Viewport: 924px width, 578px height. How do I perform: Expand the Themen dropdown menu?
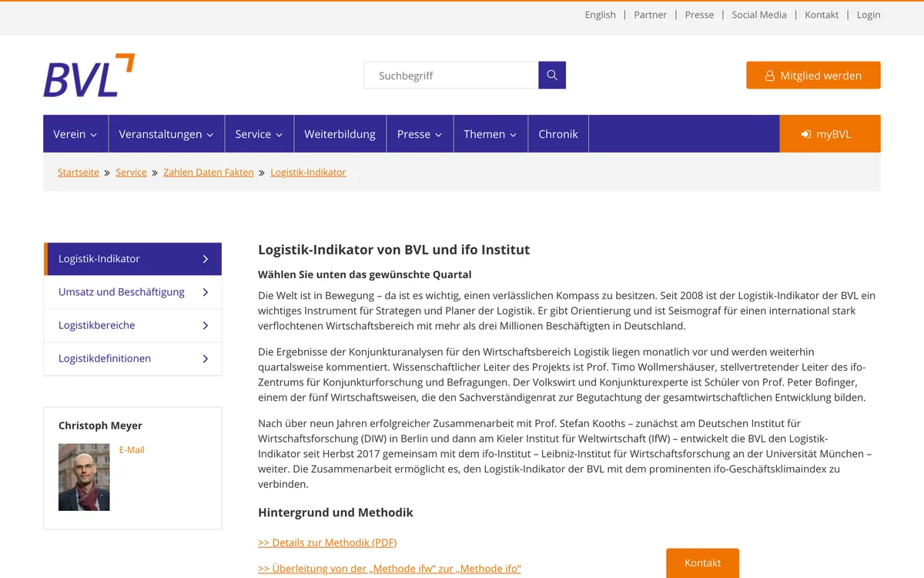[490, 134]
